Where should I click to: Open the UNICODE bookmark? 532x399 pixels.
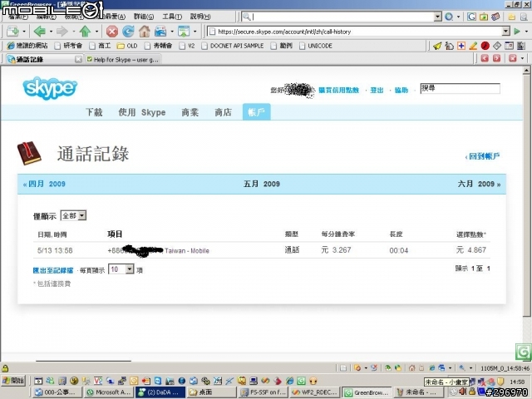click(316, 46)
